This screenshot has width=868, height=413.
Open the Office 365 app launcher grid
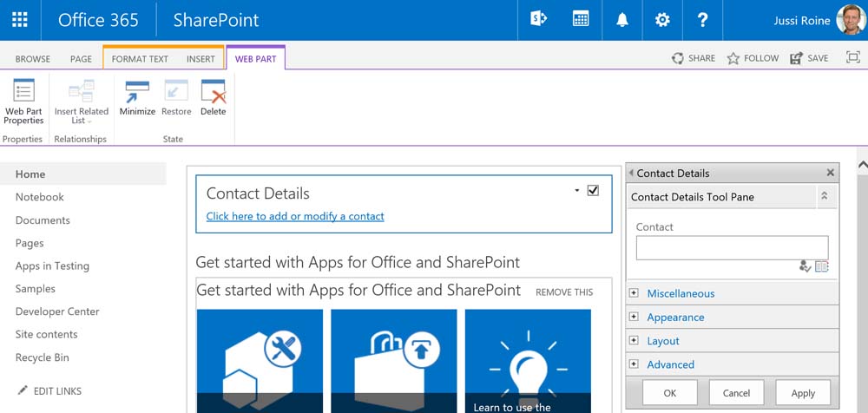point(20,20)
